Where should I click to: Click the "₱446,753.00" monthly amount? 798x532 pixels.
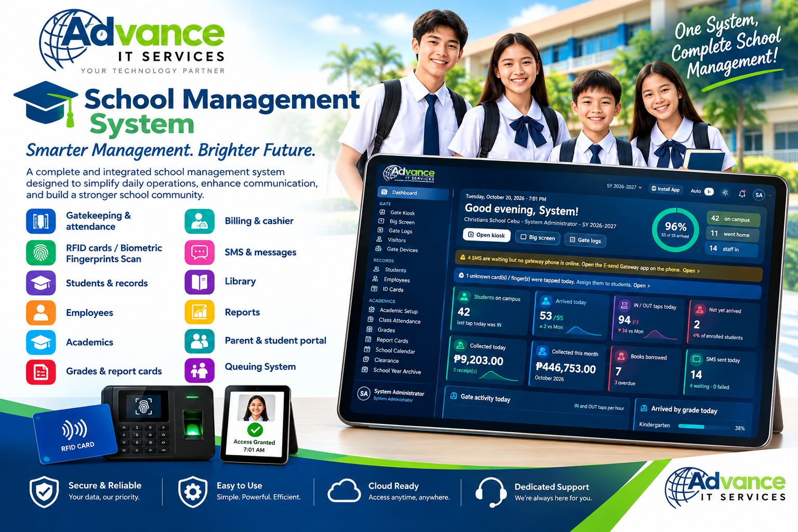point(565,367)
